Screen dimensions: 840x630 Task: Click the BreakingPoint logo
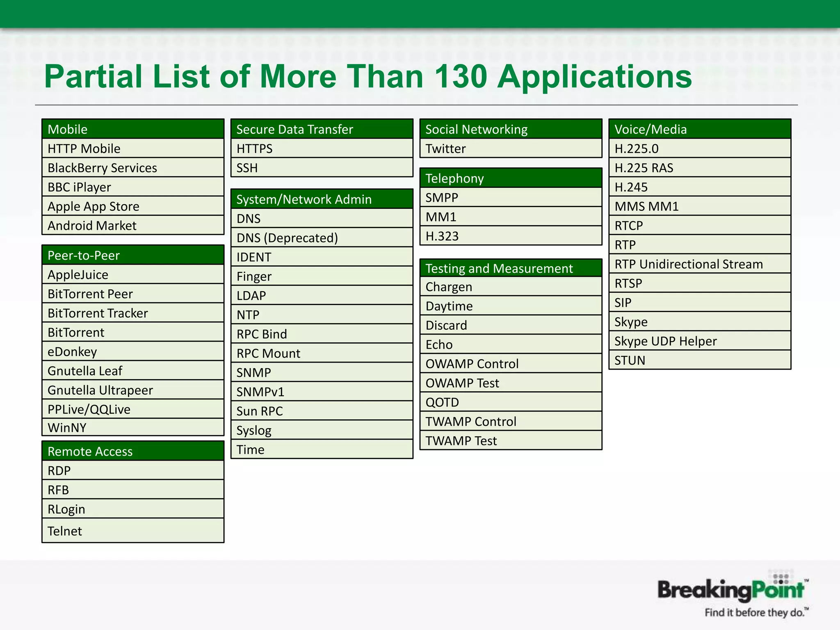733,593
